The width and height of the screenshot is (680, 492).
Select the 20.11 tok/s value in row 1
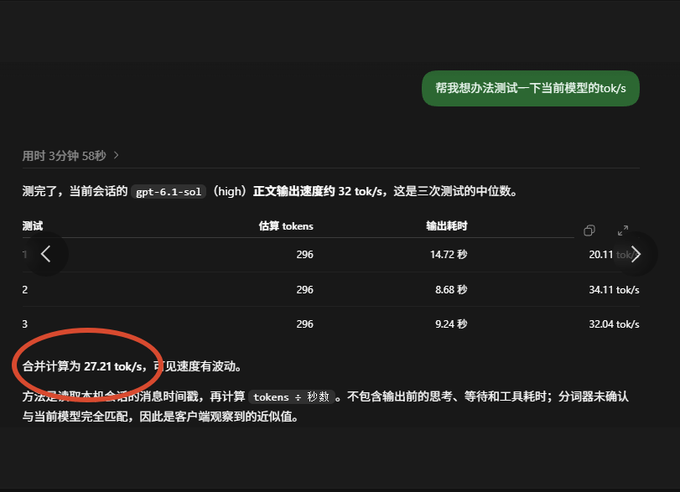click(614, 255)
